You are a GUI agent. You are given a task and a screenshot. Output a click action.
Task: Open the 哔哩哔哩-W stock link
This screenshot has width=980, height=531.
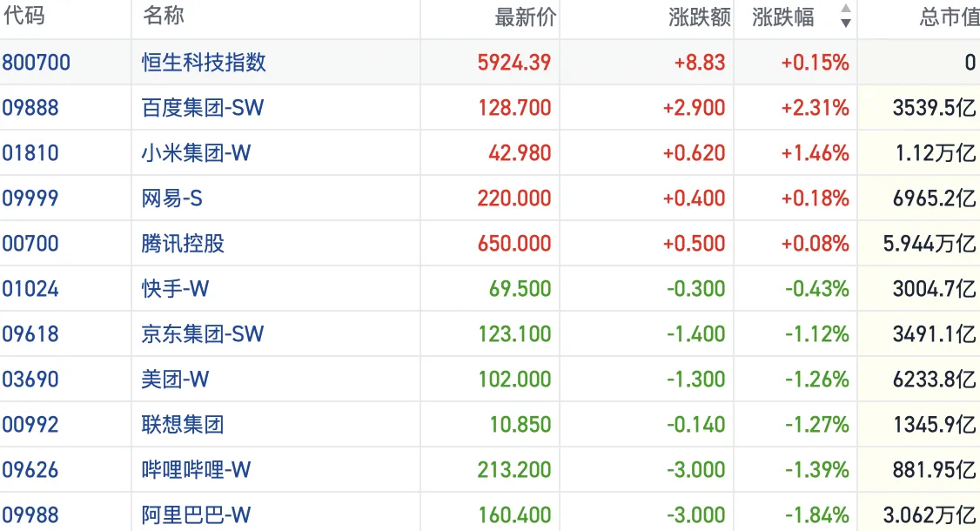[x=196, y=470]
